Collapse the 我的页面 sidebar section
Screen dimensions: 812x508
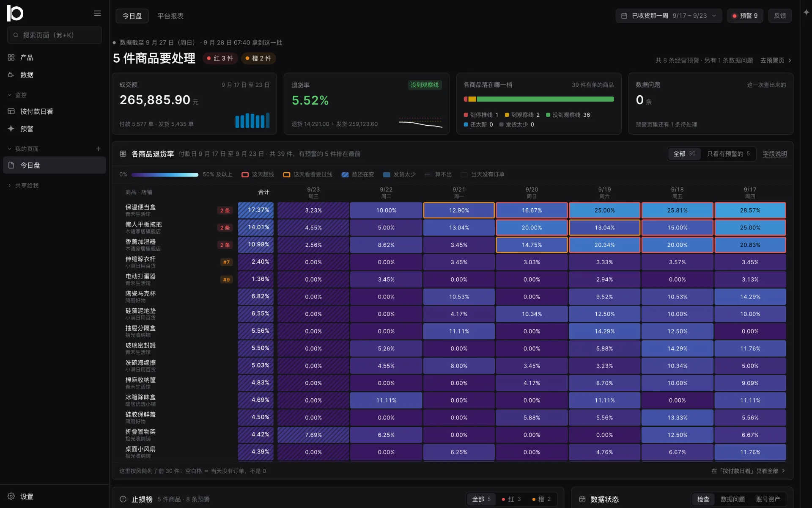[x=23, y=149]
